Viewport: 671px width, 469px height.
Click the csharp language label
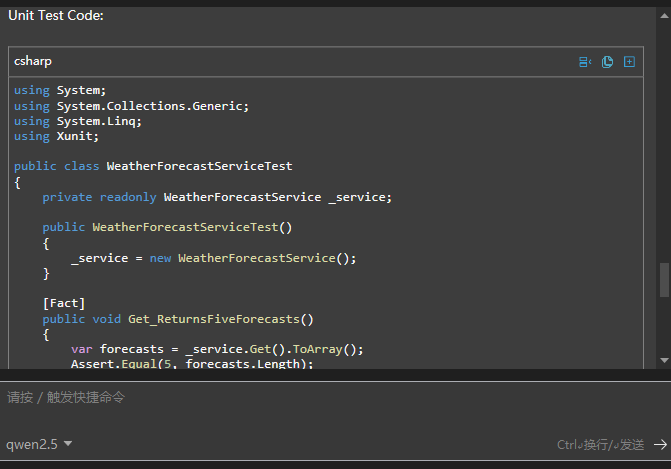point(33,62)
